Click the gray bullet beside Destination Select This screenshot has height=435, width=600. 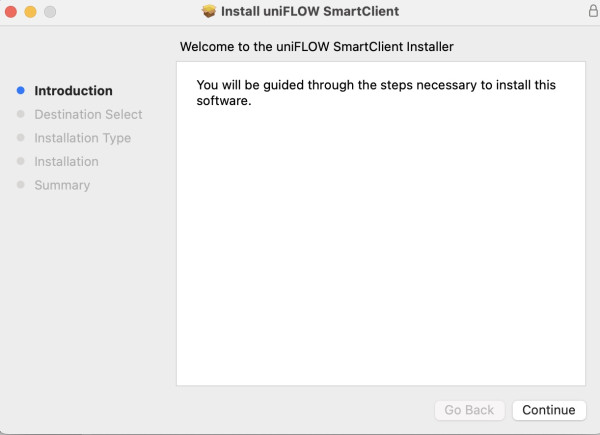[21, 114]
